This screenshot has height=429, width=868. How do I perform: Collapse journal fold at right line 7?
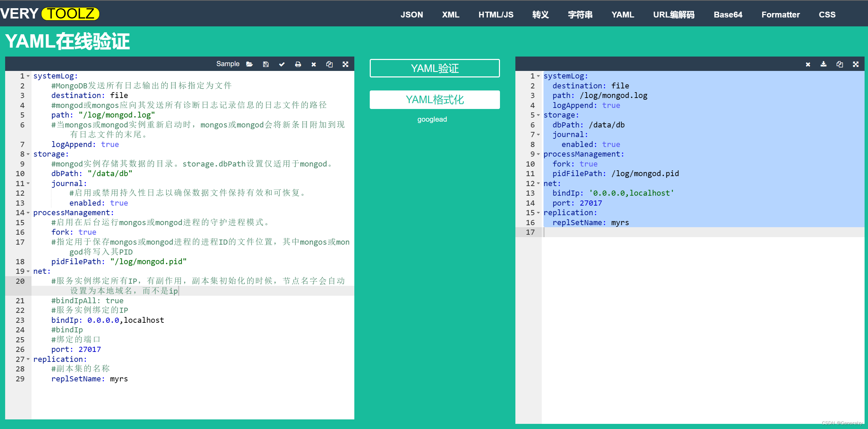538,135
